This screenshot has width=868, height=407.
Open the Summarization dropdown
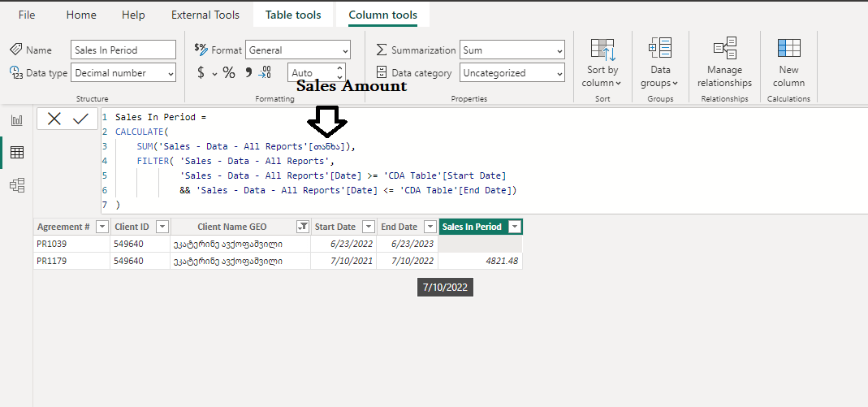(x=512, y=50)
